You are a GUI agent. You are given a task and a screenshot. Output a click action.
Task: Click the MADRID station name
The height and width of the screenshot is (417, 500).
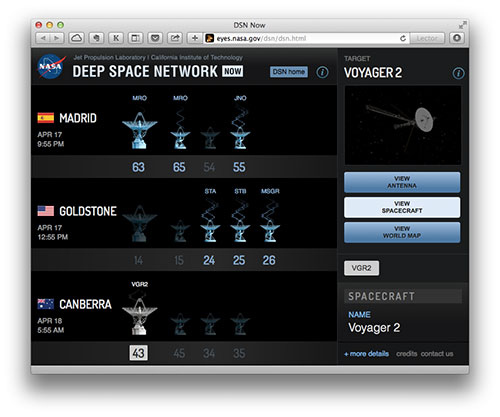[78, 118]
